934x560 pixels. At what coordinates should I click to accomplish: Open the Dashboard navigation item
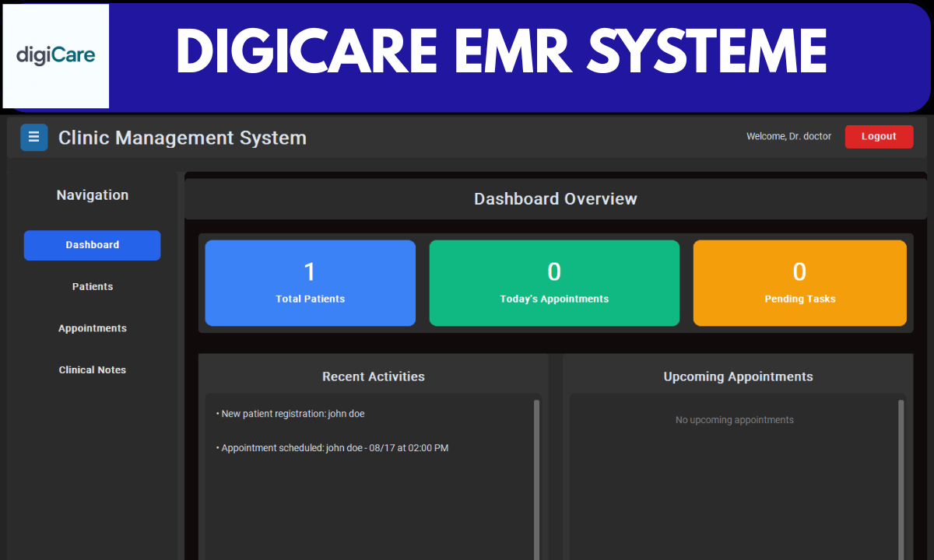[x=93, y=245]
